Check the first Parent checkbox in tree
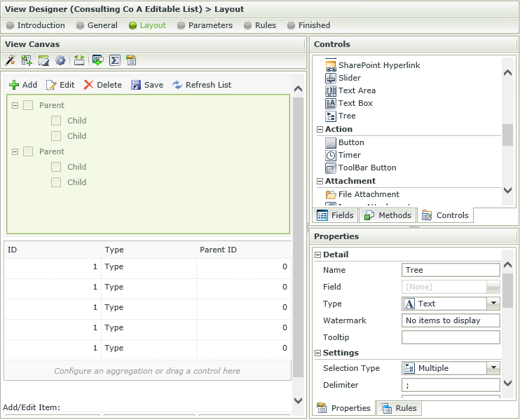Image resolution: width=520 pixels, height=420 pixels. [28, 105]
